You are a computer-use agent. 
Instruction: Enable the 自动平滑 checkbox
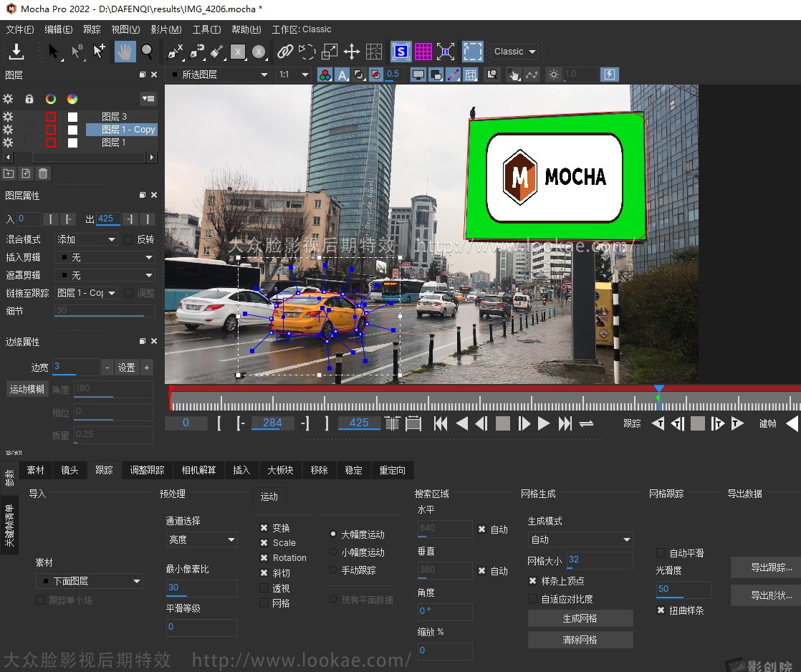[x=659, y=552]
